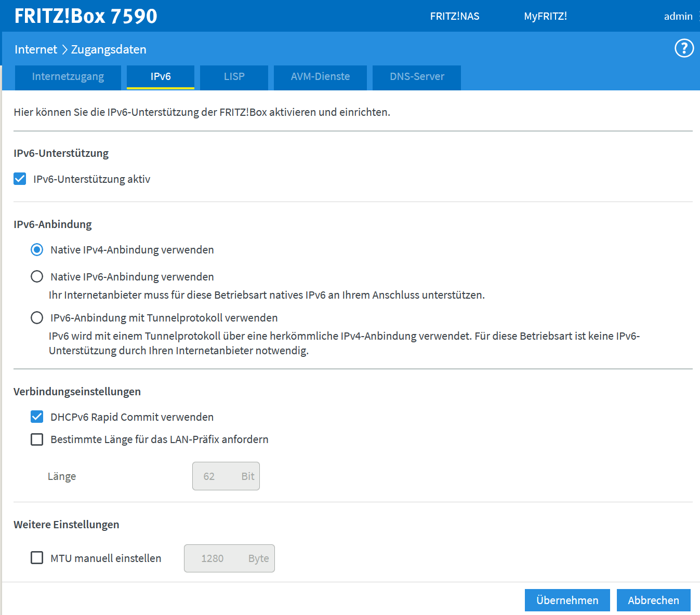Click the Länge field label
700x615 pixels.
[62, 476]
